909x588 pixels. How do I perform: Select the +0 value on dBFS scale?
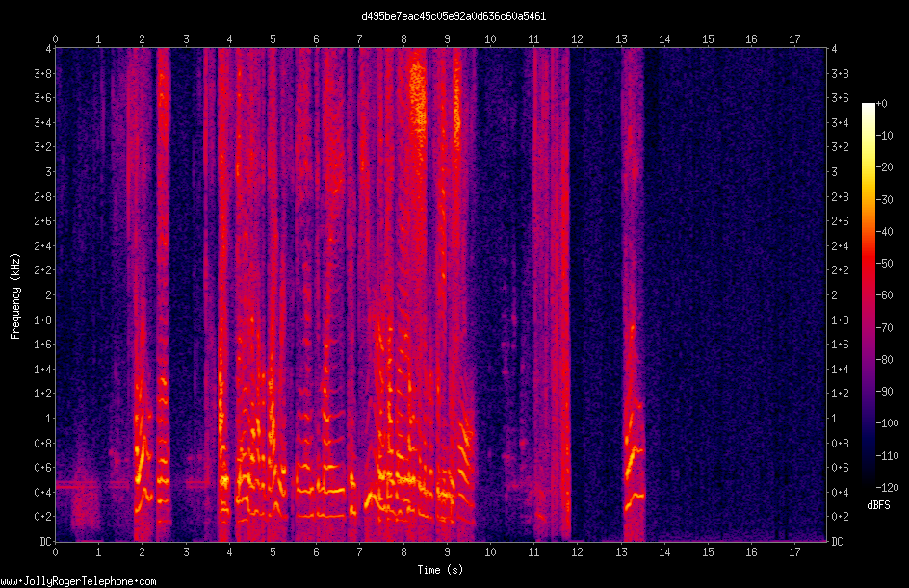click(x=881, y=104)
